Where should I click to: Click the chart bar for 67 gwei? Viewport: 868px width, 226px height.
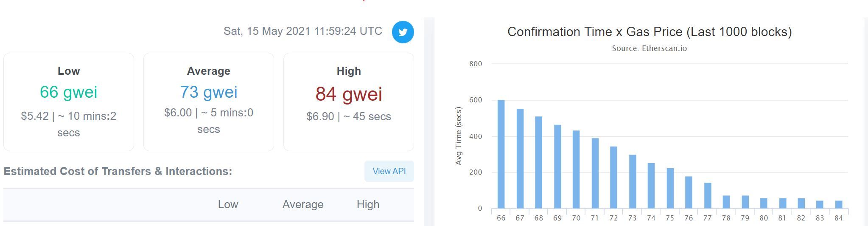point(520,159)
